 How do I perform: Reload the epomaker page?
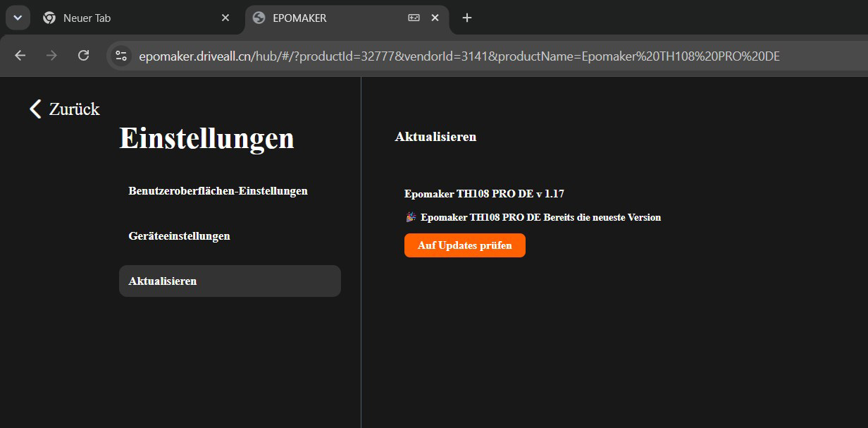(x=83, y=56)
